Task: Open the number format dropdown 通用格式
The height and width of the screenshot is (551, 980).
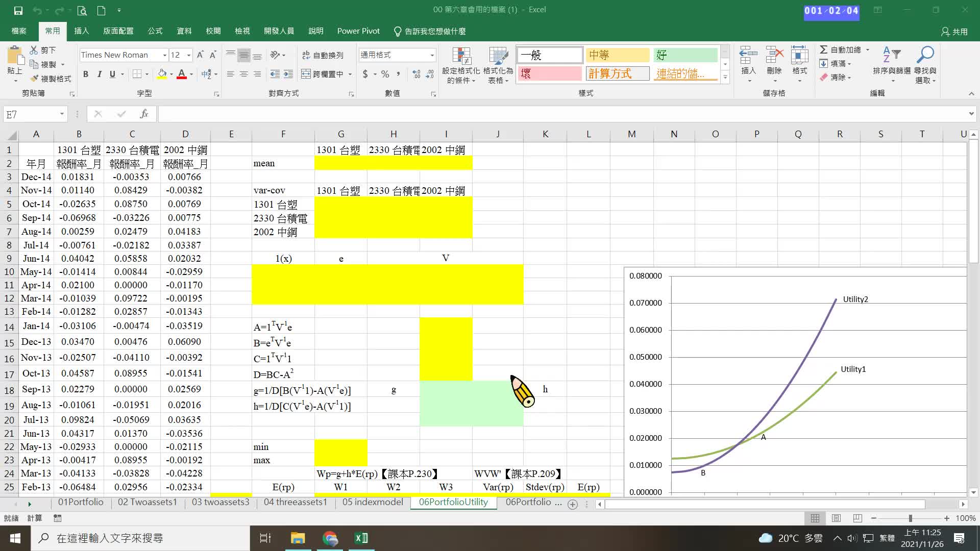Action: [432, 55]
